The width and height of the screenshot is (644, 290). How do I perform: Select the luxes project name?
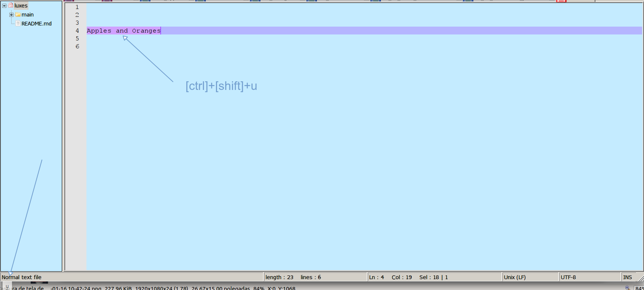21,6
